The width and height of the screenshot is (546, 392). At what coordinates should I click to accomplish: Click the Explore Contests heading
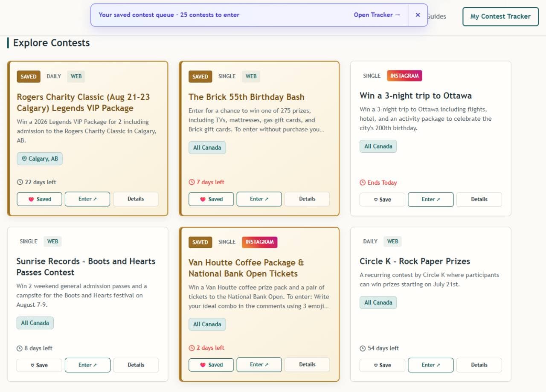tap(51, 43)
